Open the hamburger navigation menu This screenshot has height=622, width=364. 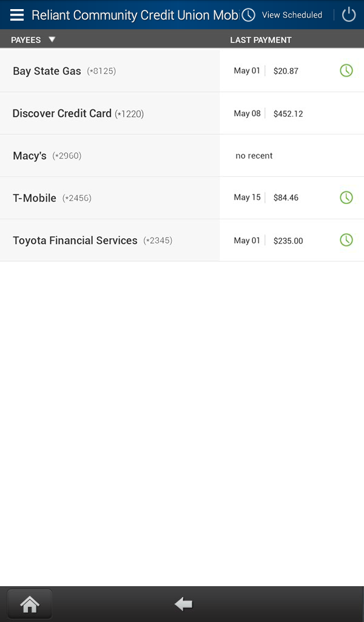tap(17, 15)
